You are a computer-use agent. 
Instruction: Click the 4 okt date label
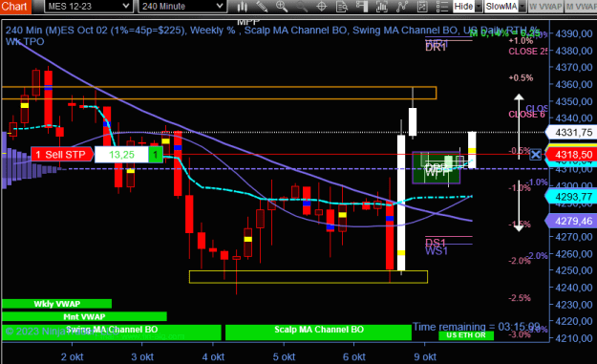click(213, 356)
